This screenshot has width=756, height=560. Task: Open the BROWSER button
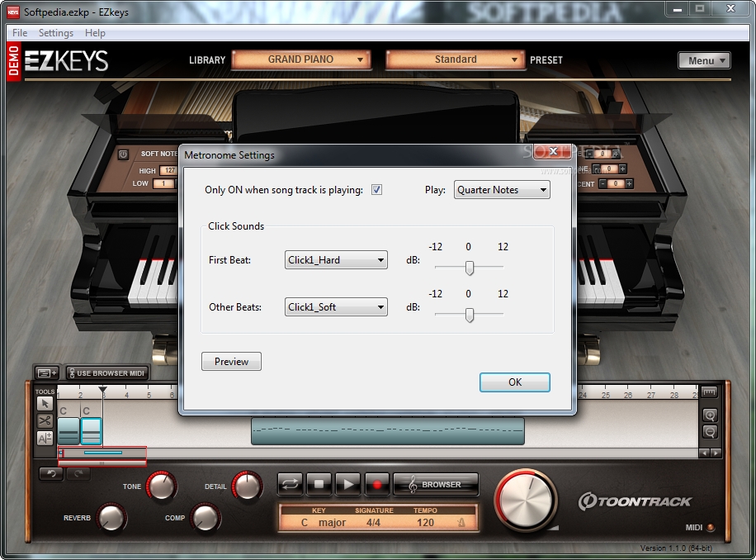click(437, 484)
